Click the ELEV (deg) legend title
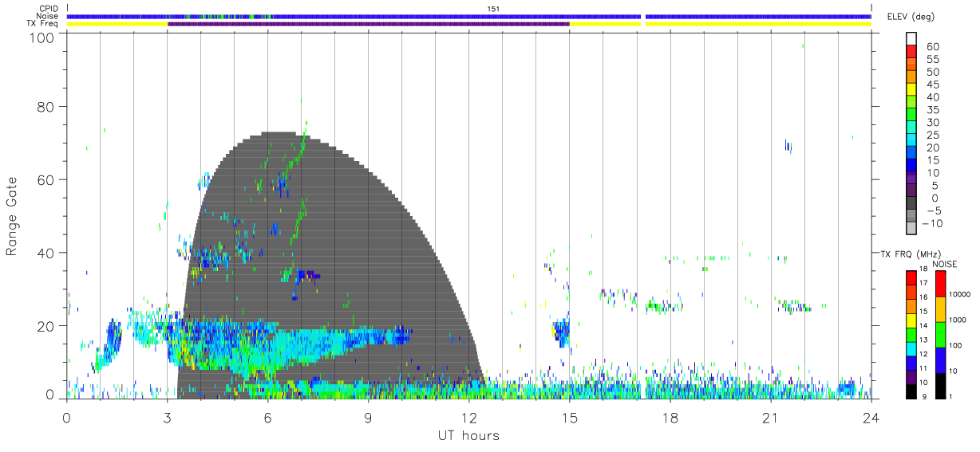This screenshot has width=980, height=452. click(911, 17)
